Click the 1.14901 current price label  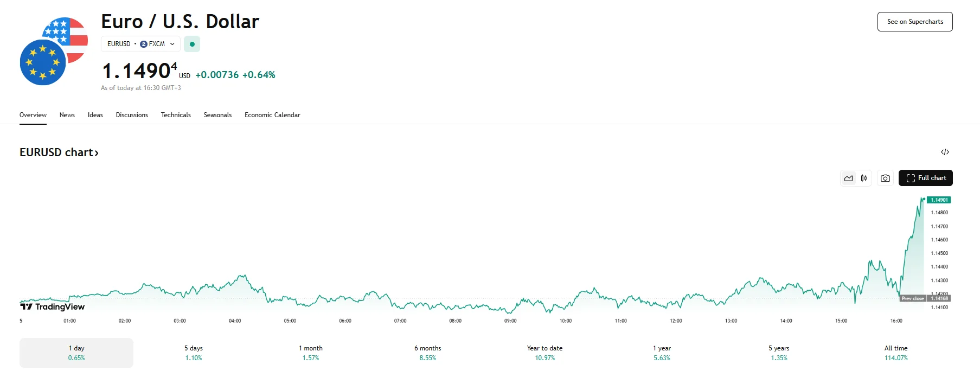939,200
